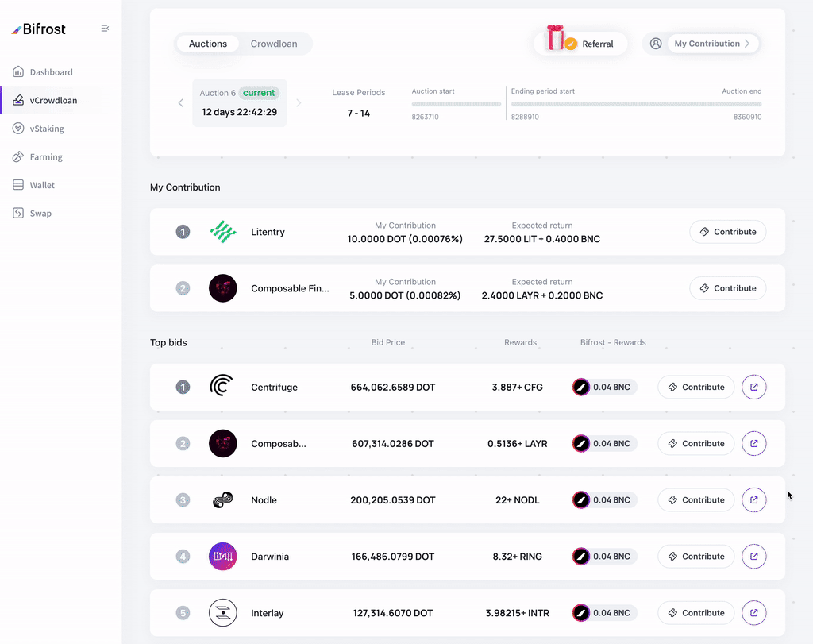Screen dimensions: 813x644
Task: Contribute to Composable Fin... in My Contribution
Action: [728, 288]
